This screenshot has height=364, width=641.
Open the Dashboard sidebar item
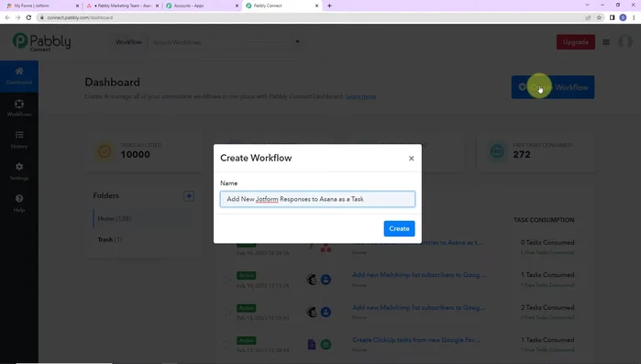pos(19,76)
